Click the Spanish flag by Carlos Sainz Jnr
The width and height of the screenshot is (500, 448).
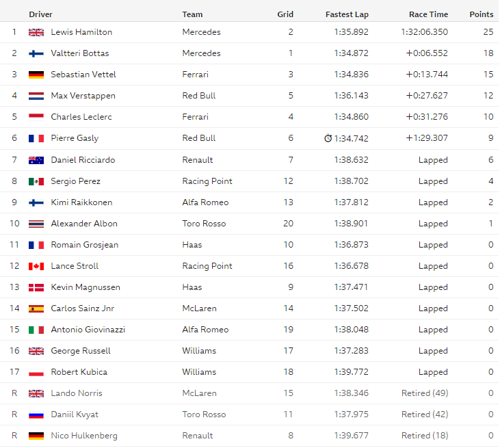tap(36, 308)
